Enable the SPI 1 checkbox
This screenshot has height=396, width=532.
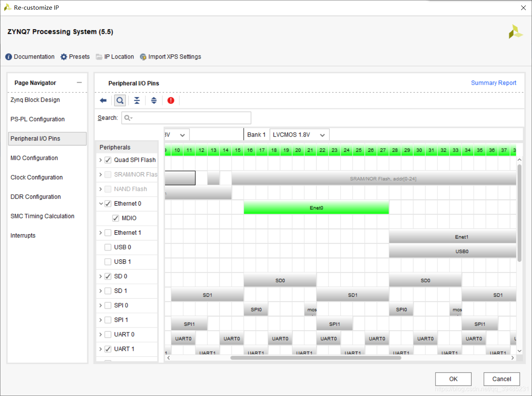[108, 320]
